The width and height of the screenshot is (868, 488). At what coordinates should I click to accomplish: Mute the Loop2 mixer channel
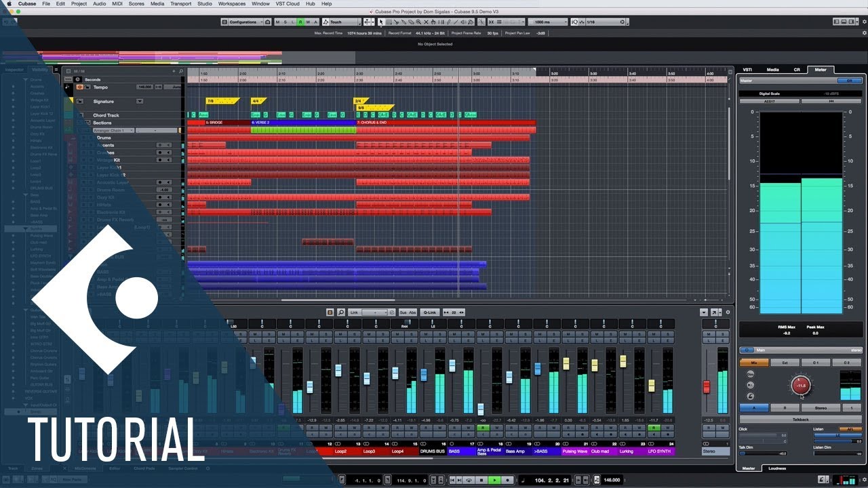340,334
